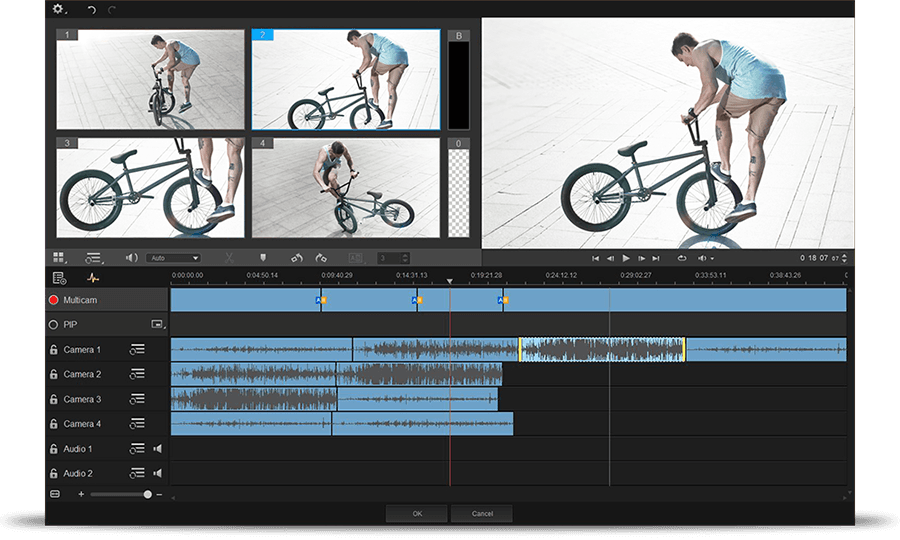Rotate left using the counterclockwise icon
The width and height of the screenshot is (900, 540).
pyautogui.click(x=297, y=258)
